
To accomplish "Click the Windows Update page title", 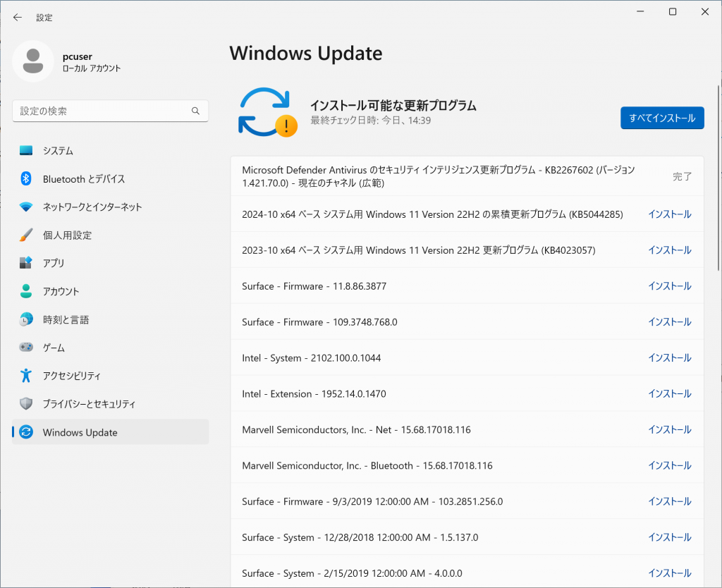I will coord(306,54).
